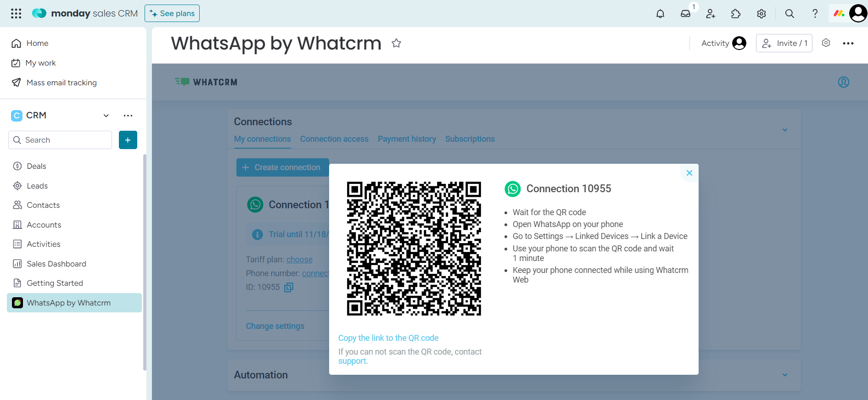Go to Sales Dashboard in sidebar
Image resolution: width=868 pixels, height=400 pixels.
click(x=56, y=264)
